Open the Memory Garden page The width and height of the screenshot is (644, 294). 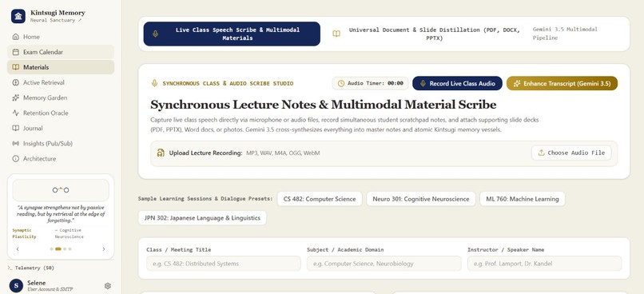click(x=61, y=97)
